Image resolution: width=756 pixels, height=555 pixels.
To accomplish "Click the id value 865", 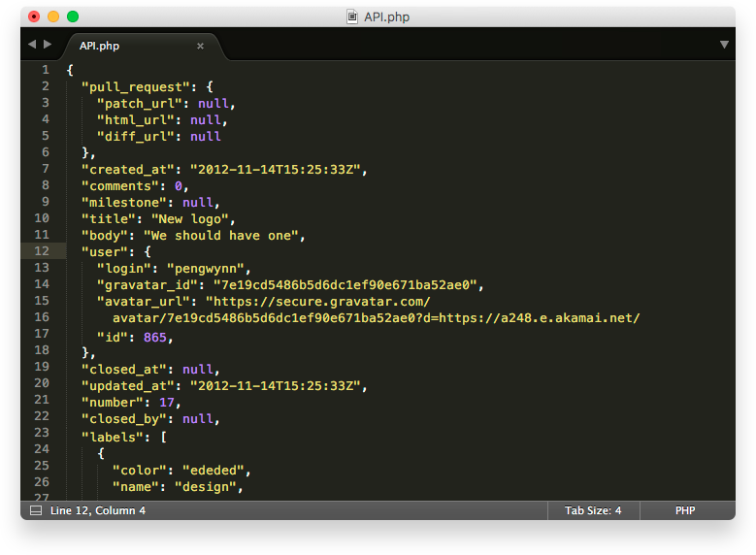I will tap(154, 337).
